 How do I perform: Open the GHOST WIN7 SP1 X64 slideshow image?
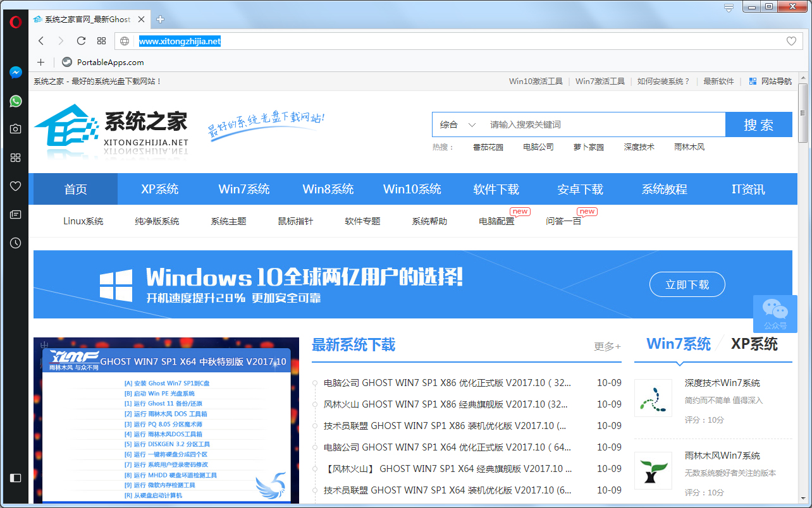166,420
